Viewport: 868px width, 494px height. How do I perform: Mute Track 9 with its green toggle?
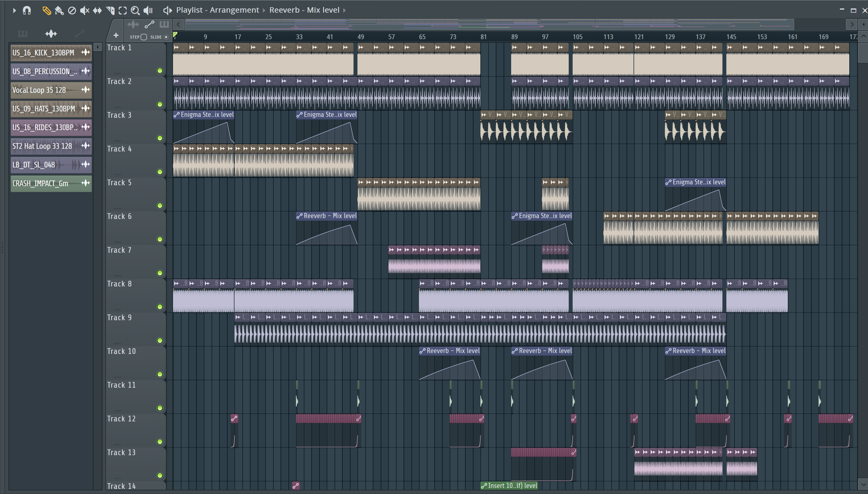point(159,341)
